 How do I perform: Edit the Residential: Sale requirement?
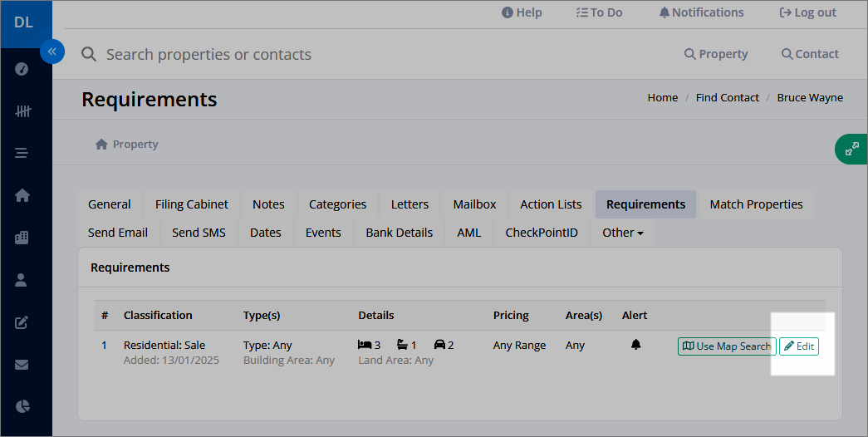(x=799, y=346)
